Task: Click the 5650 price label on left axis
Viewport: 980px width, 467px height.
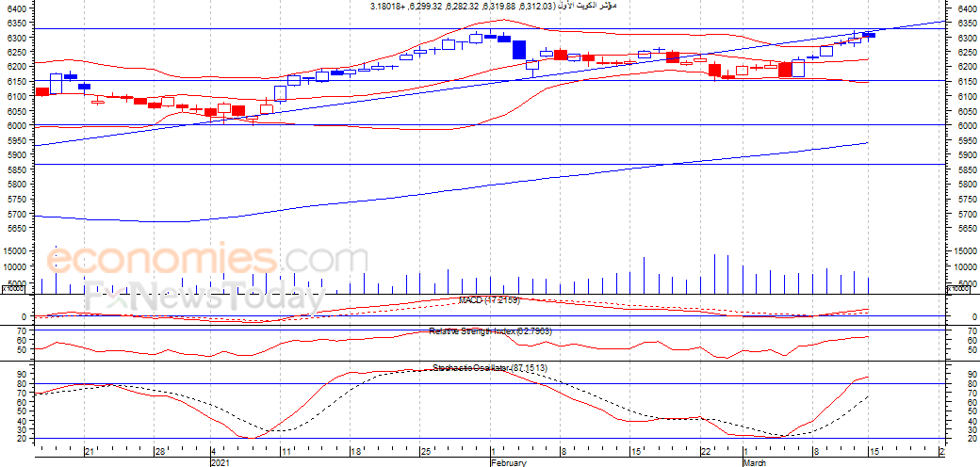Action: (x=18, y=229)
